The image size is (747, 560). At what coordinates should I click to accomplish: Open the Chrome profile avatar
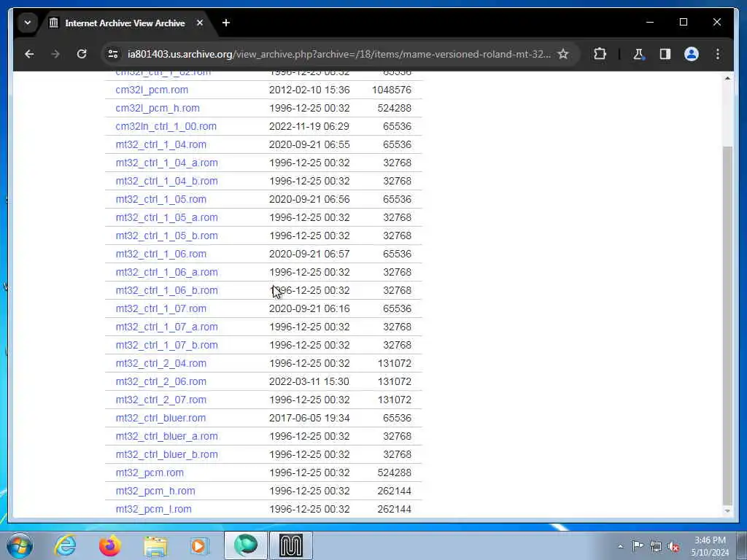pyautogui.click(x=692, y=54)
